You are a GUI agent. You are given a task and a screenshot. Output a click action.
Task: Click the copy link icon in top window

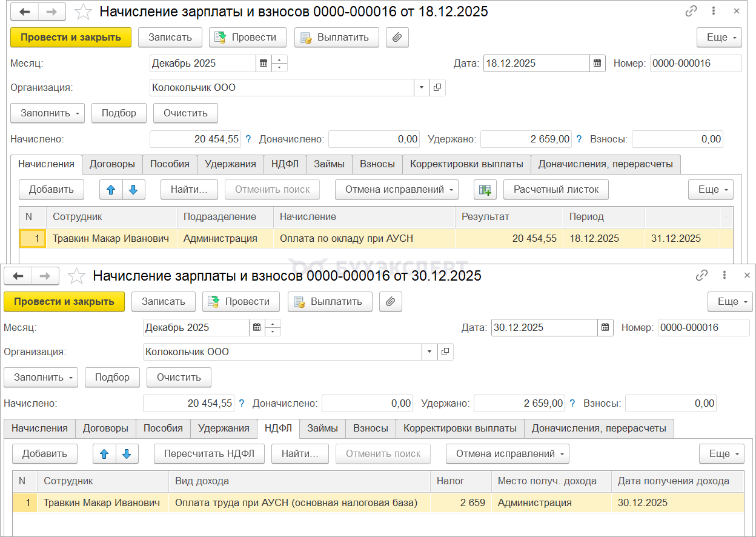(x=691, y=12)
